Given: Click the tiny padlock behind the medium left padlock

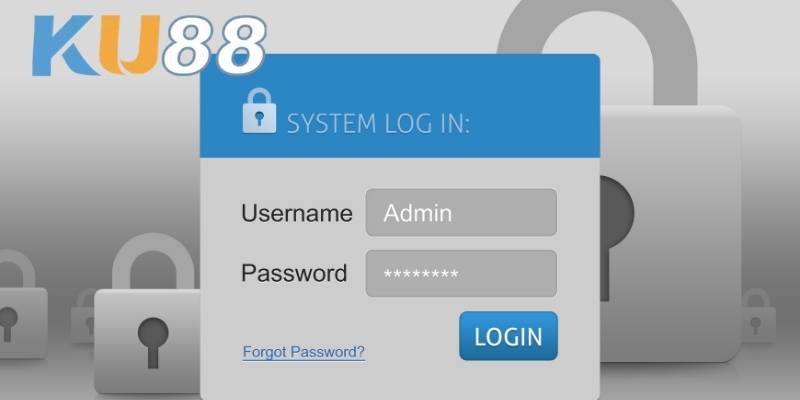Looking at the screenshot, I should [x=83, y=316].
